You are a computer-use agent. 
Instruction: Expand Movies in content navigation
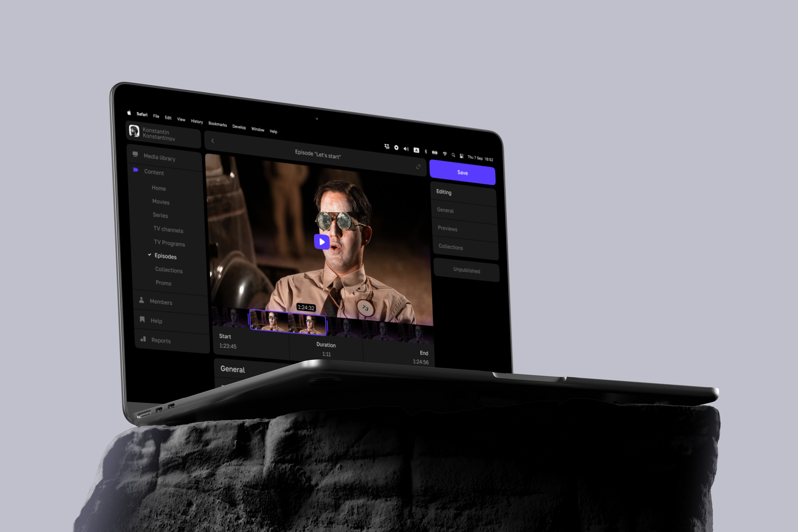tap(161, 202)
